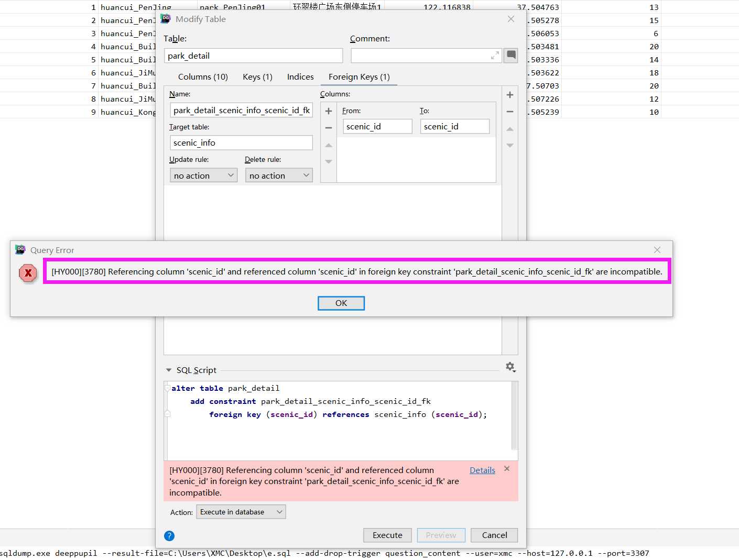Click the To column field scenic_id
Viewport: 739px width, 560px height.
(455, 126)
